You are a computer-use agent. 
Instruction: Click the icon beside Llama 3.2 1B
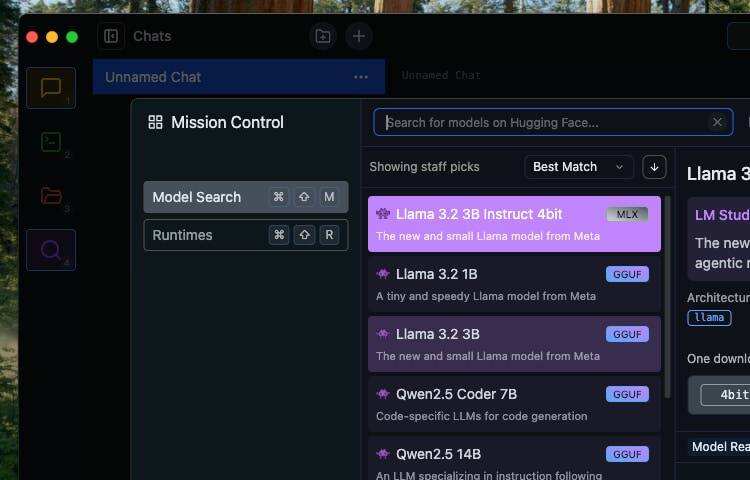coord(383,274)
